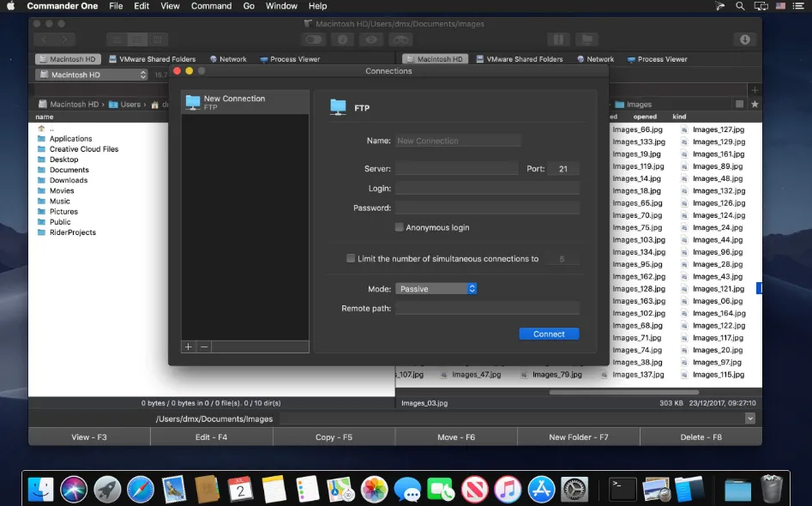Open the File menu

pyautogui.click(x=116, y=6)
